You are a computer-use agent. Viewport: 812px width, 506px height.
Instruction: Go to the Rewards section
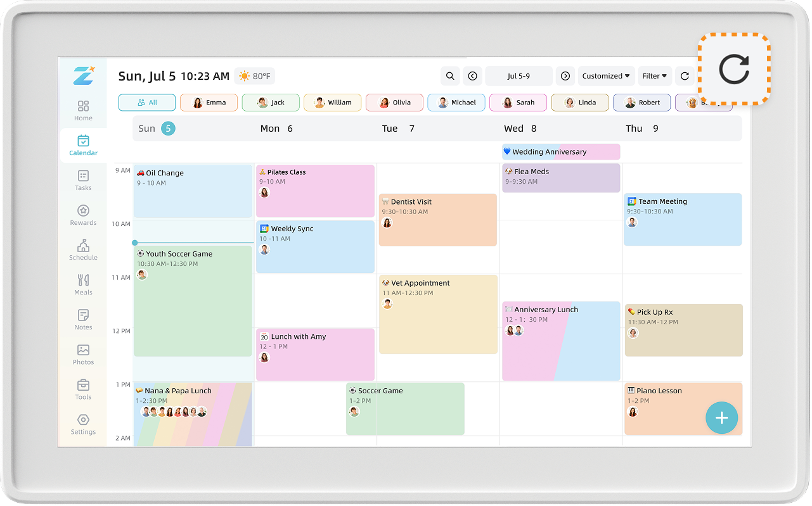click(83, 215)
